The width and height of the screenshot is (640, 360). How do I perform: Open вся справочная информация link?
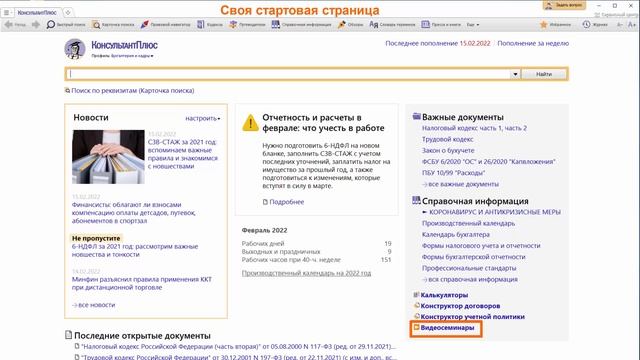[470, 280]
